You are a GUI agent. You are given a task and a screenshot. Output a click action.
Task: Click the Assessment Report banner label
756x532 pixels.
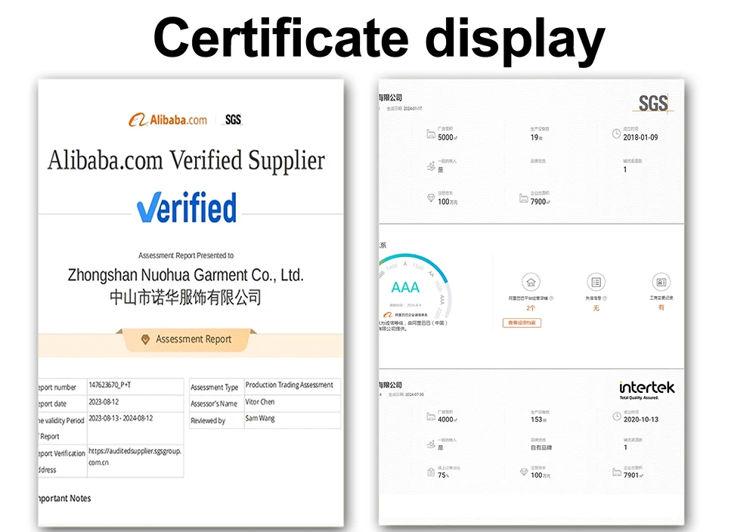[x=194, y=339]
